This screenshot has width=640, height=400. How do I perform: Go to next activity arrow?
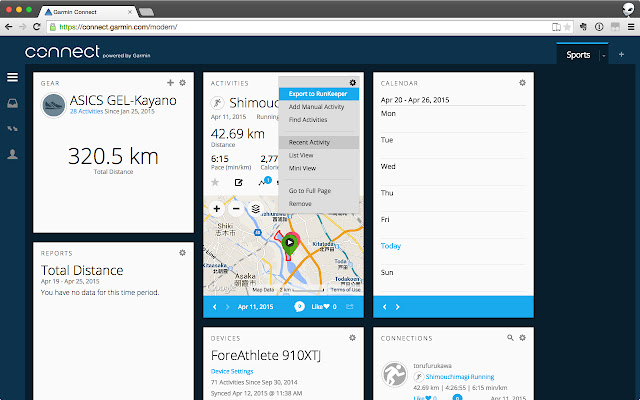tap(228, 307)
